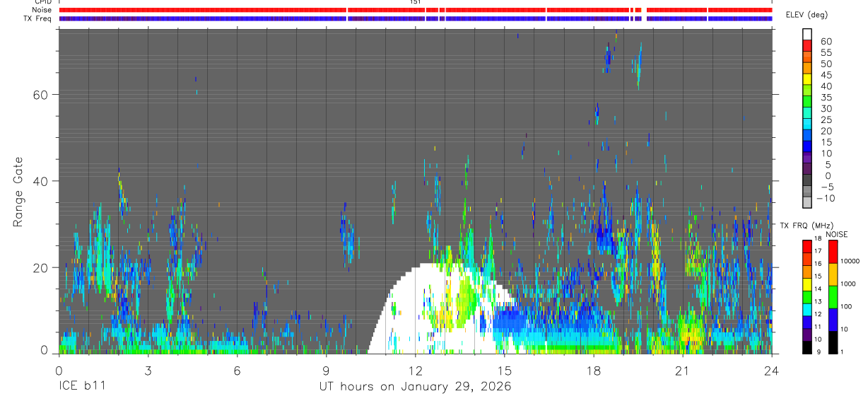Click the '55' label on the ELEV legend

coord(826,53)
